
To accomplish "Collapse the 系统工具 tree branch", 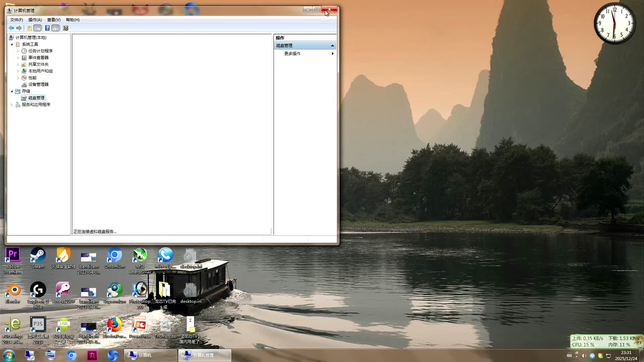I will pyautogui.click(x=12, y=44).
